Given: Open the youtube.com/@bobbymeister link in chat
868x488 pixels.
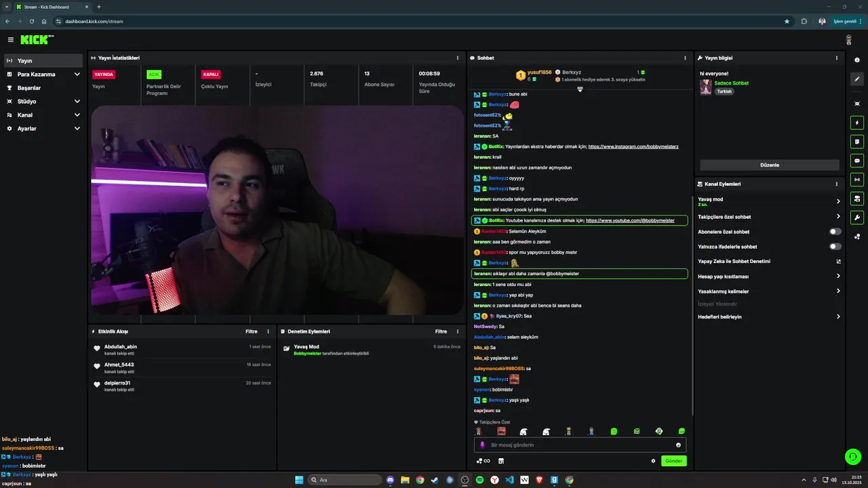Looking at the screenshot, I should pos(630,220).
